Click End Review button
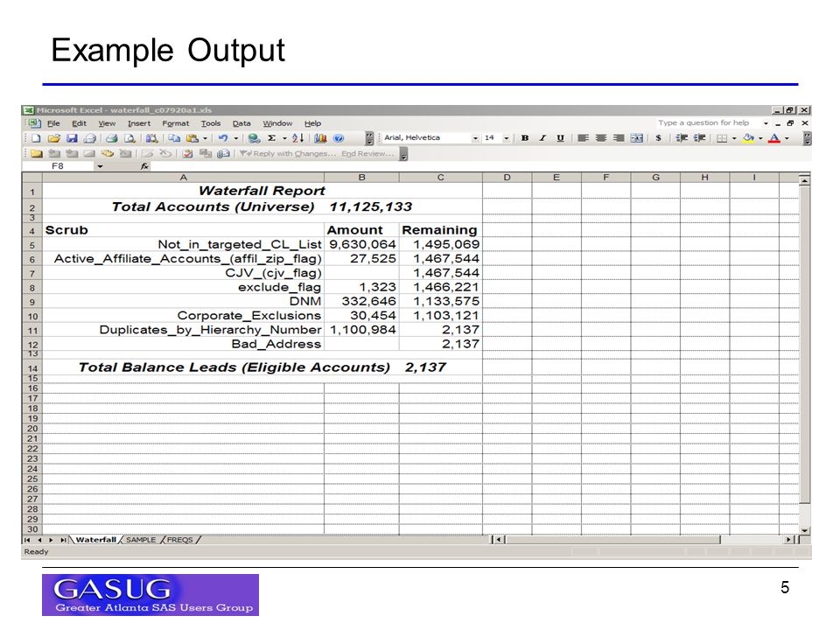 tap(367, 154)
